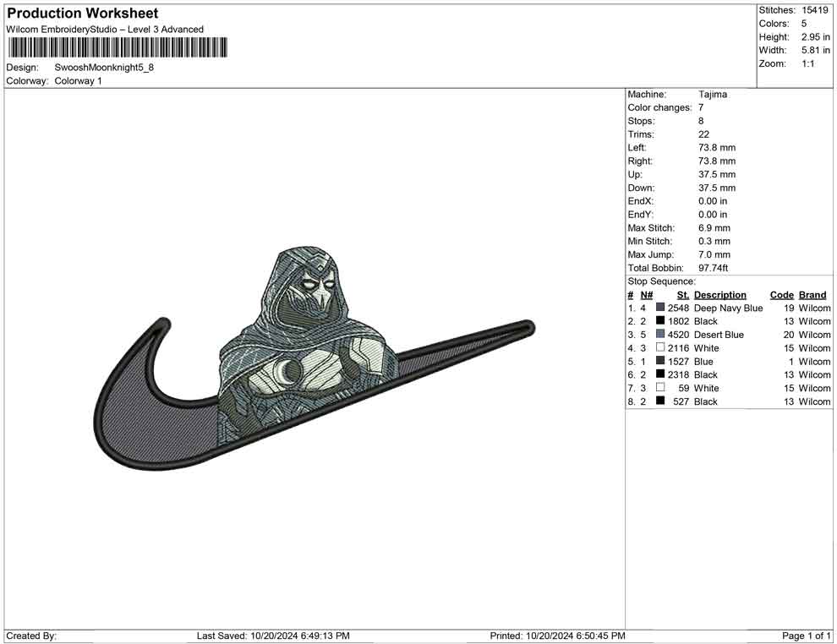
Task: Choose the 1527 Blue color swatch
Action: tap(660, 361)
